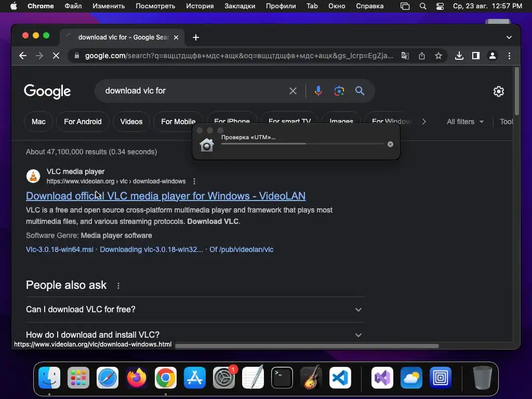
Task: Open the Изменить menu
Action: click(x=109, y=6)
